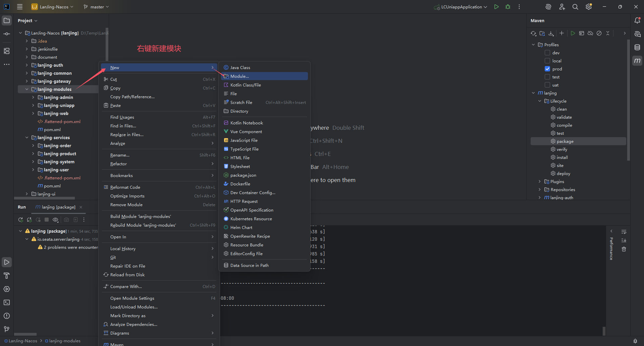Collapse the Profiles node in Maven
The height and width of the screenshot is (346, 644).
tap(533, 45)
